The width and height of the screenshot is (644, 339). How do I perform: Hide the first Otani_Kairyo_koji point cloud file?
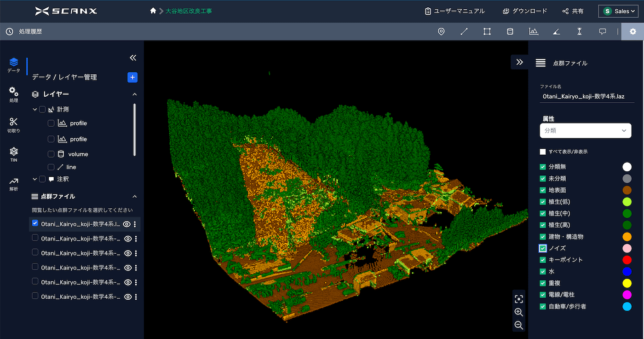click(x=127, y=224)
